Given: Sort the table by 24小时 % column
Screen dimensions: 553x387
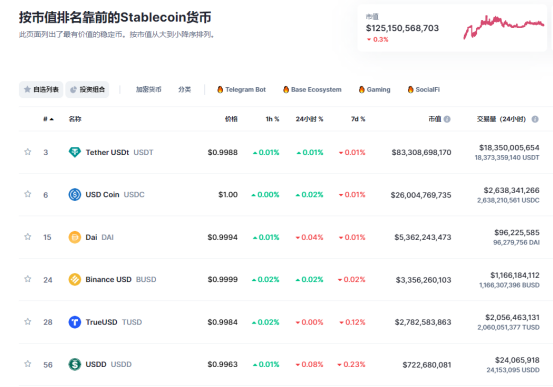Looking at the screenshot, I should point(309,119).
